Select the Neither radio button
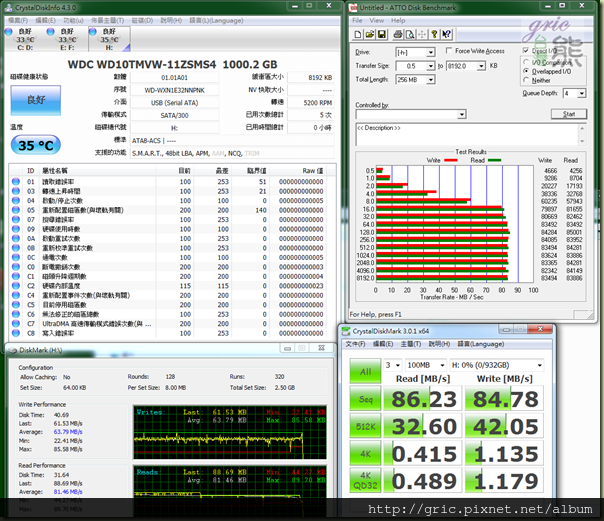 (526, 80)
